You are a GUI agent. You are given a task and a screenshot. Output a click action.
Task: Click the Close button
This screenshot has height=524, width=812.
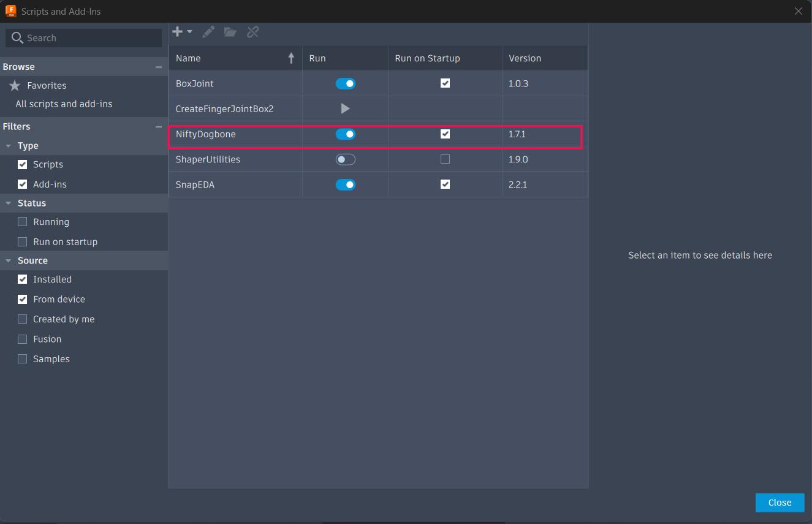[780, 503]
